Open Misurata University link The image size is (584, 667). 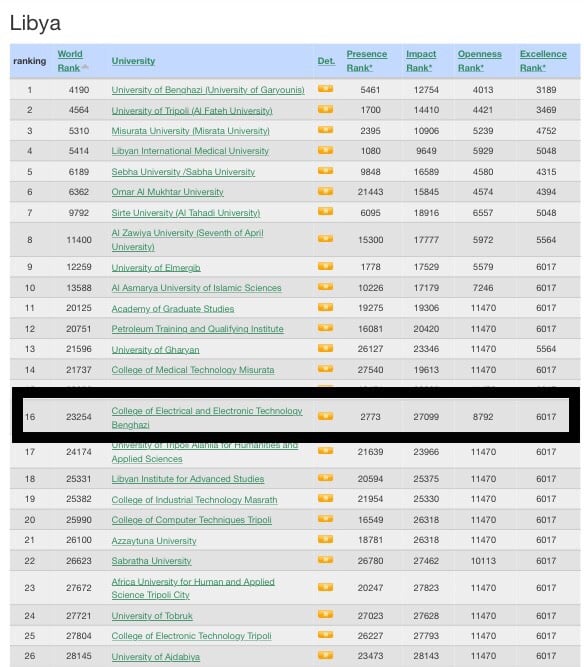[x=191, y=131]
